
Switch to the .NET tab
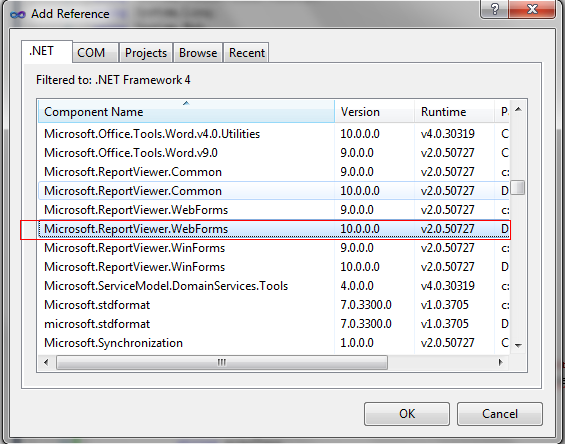tap(47, 51)
